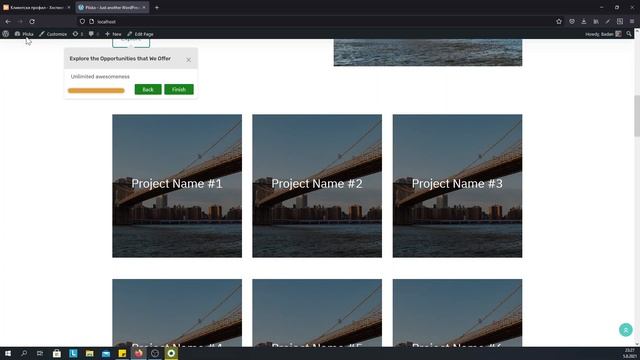Open the Downloads toolbar icon

pyautogui.click(x=584, y=21)
